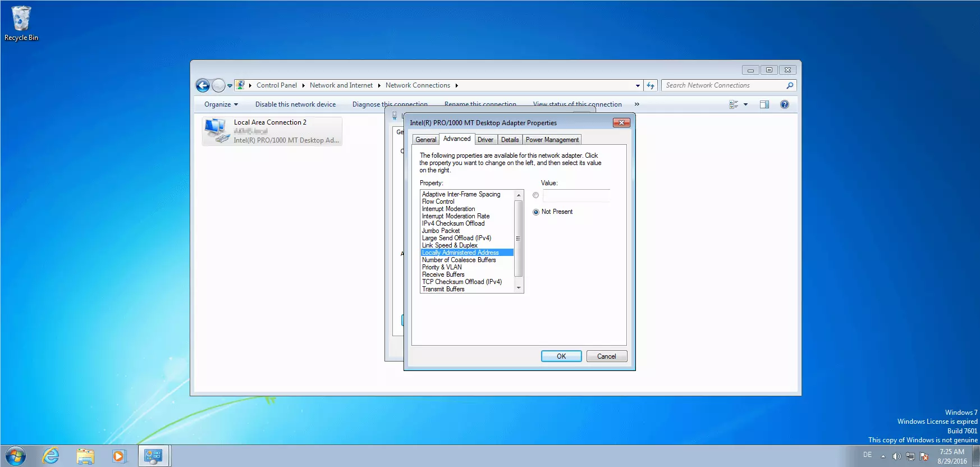
Task: Switch to the Details tab
Action: tap(510, 140)
